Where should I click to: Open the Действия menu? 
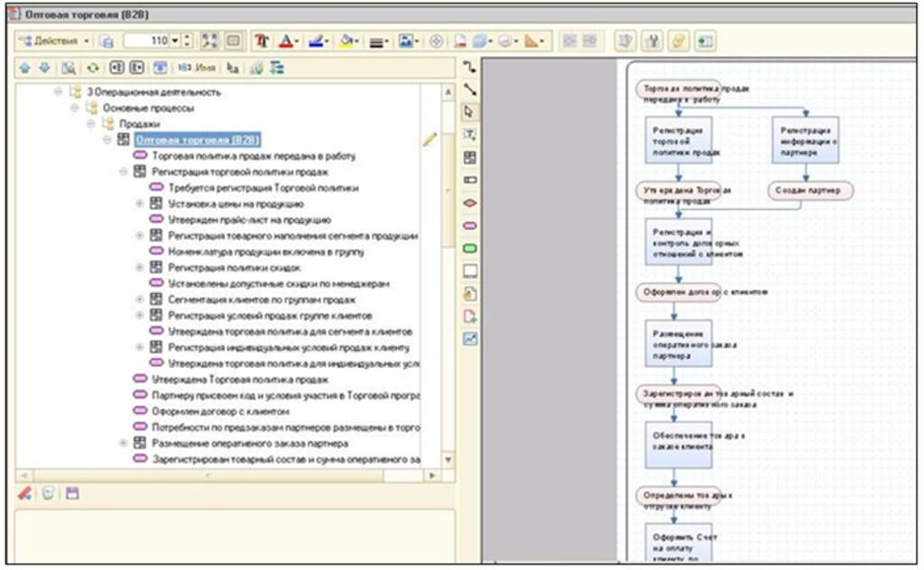click(54, 41)
